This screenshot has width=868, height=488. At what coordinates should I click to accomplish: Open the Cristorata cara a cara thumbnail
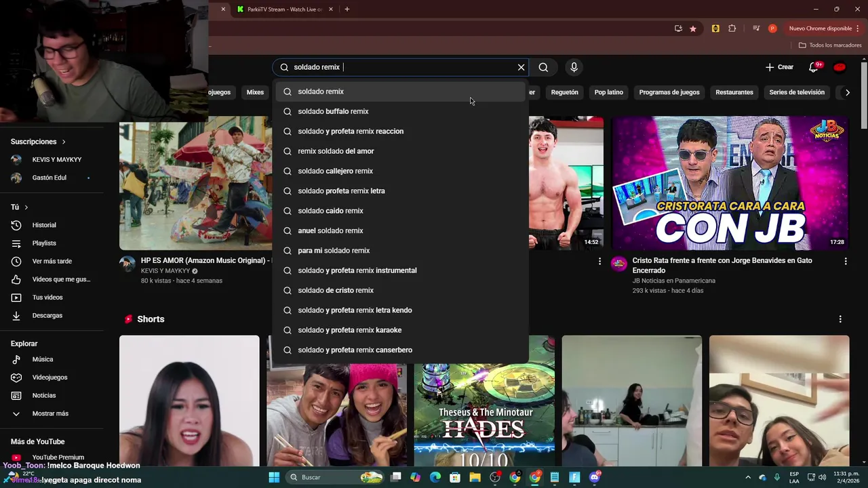[730, 183]
